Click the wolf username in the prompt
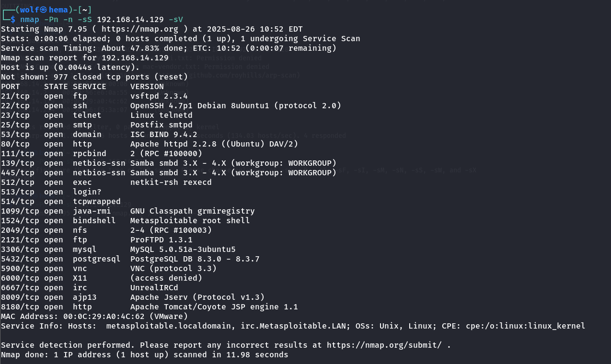The width and height of the screenshot is (611, 364). pos(30,10)
